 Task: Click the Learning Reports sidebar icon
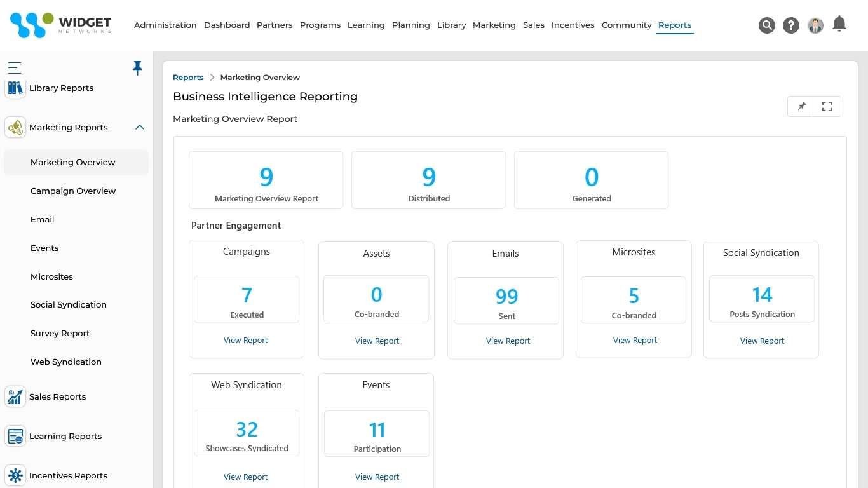[15, 437]
